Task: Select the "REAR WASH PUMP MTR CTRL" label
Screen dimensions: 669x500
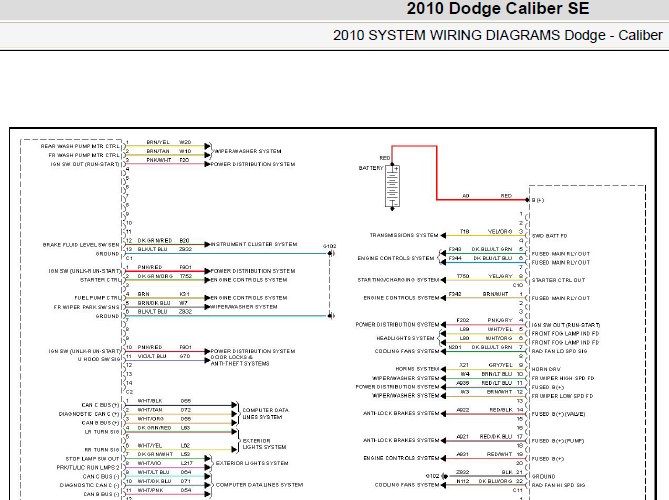Action: click(80, 146)
